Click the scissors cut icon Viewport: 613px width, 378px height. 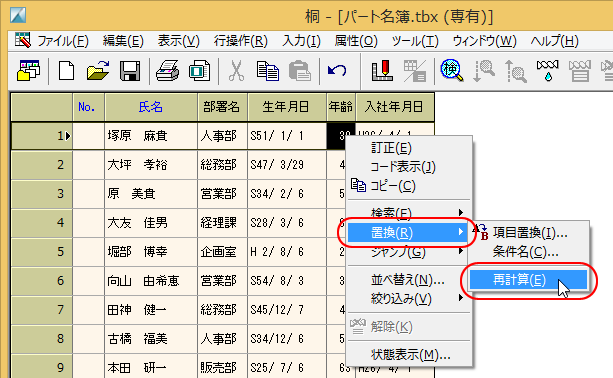point(236,71)
